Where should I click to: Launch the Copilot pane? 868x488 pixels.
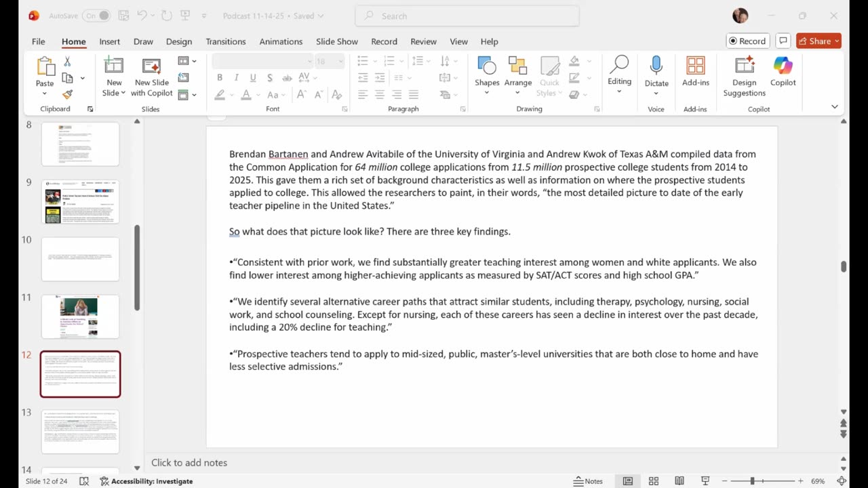pos(783,71)
